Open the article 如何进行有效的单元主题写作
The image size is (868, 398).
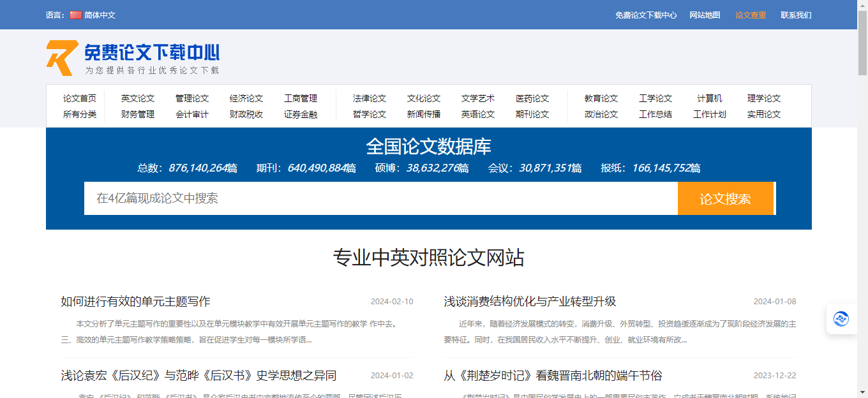[x=135, y=302]
